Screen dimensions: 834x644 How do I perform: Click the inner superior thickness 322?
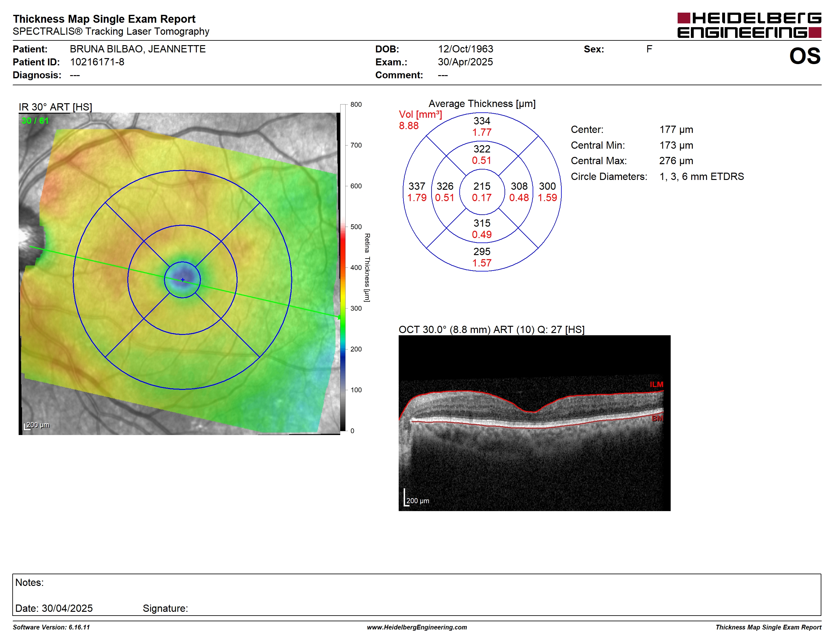481,149
